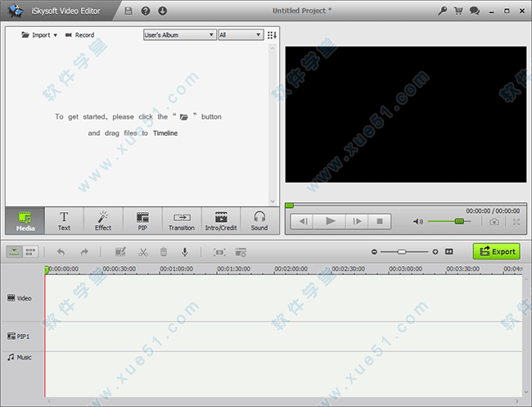Click the 00:01:00:00 timeline ruler mark
Viewport: 532px width, 407px height.
(x=177, y=269)
